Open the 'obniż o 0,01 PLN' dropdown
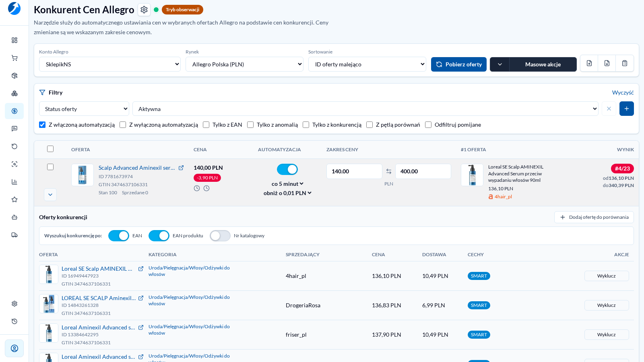 pyautogui.click(x=287, y=193)
